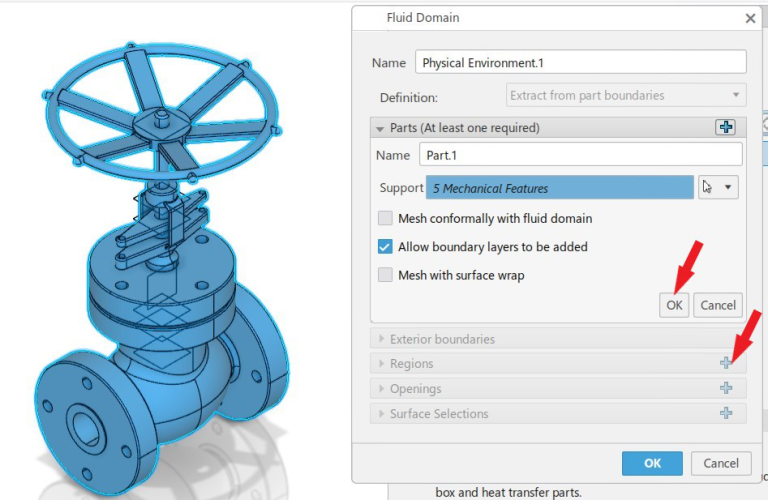Expand the Surface Selections section
Viewport: 768px width, 500px height.
pyautogui.click(x=381, y=413)
